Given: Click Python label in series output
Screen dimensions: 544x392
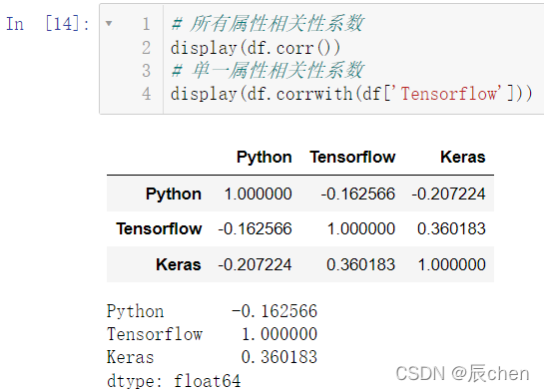Looking at the screenshot, I should click(x=135, y=311).
